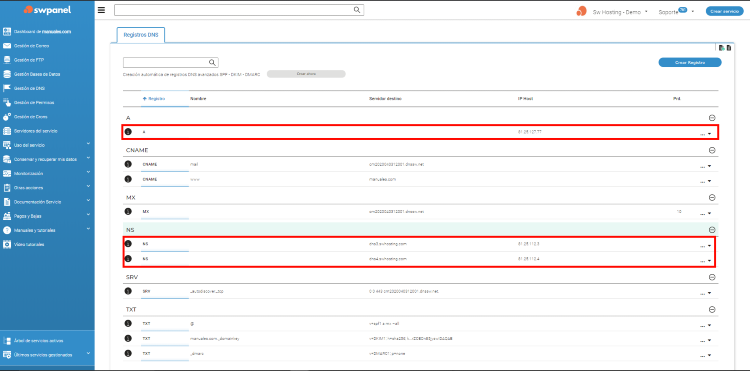The image size is (750, 371).
Task: Open actions dropdown for CNAME www record
Action: point(706,181)
